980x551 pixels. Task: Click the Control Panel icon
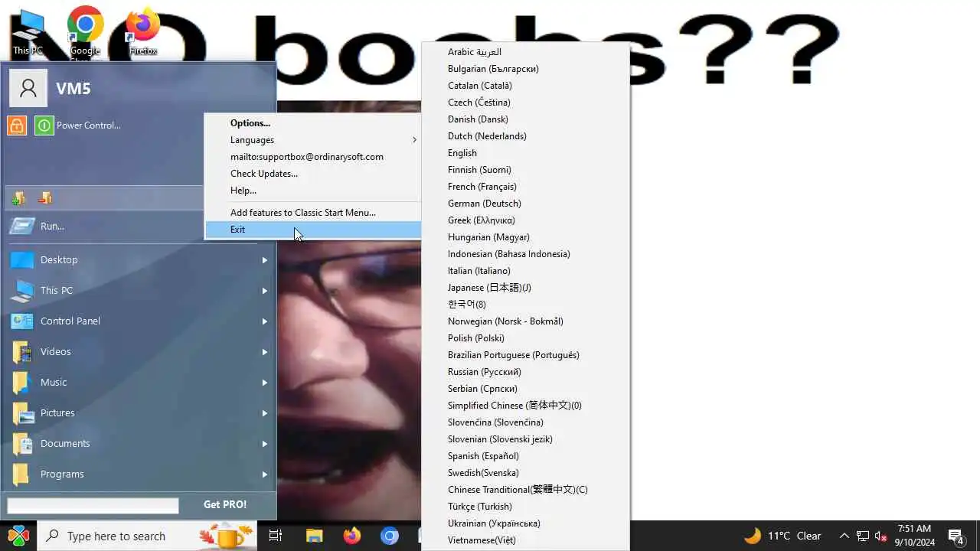tap(22, 321)
